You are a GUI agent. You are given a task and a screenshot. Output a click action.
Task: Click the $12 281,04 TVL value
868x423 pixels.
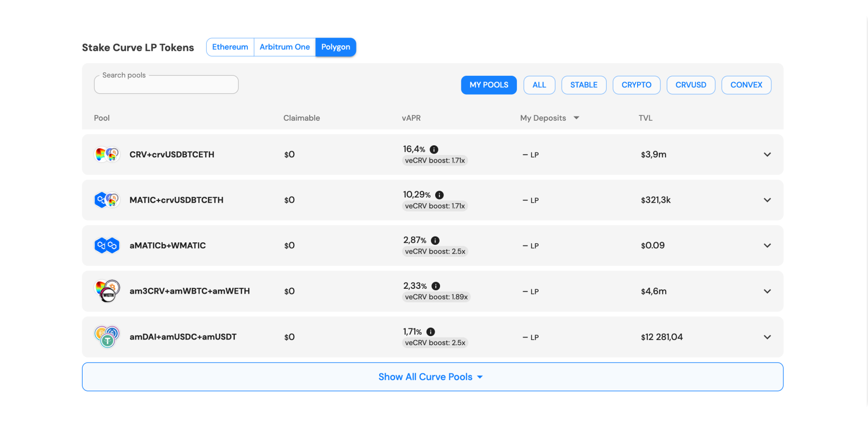[x=662, y=337]
